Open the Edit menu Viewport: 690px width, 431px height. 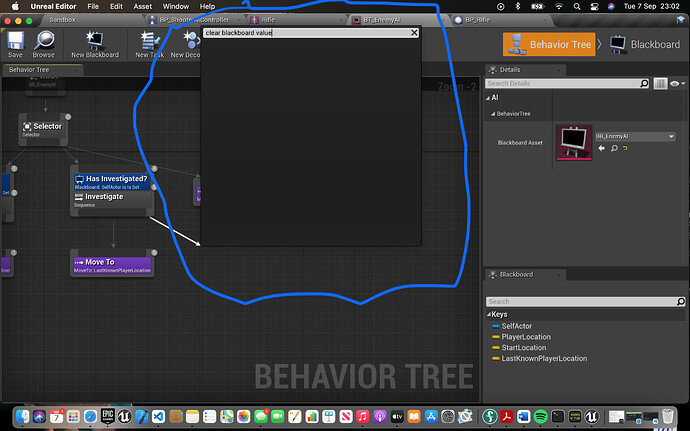point(116,6)
